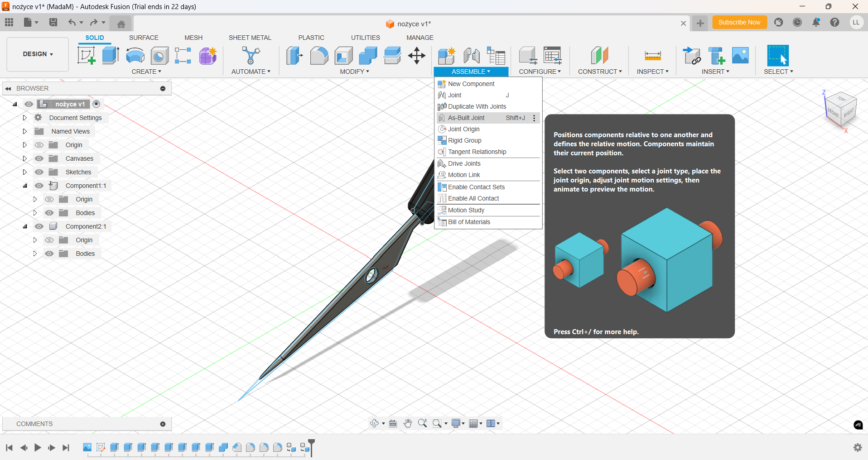
Task: Select the Offset Plane construct tool
Action: point(600,56)
